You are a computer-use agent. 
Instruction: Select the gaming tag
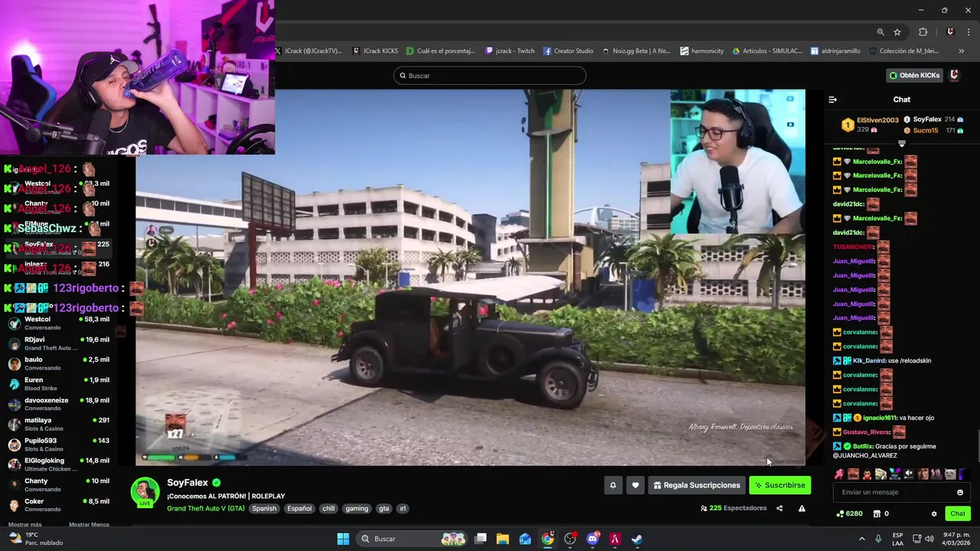point(357,508)
